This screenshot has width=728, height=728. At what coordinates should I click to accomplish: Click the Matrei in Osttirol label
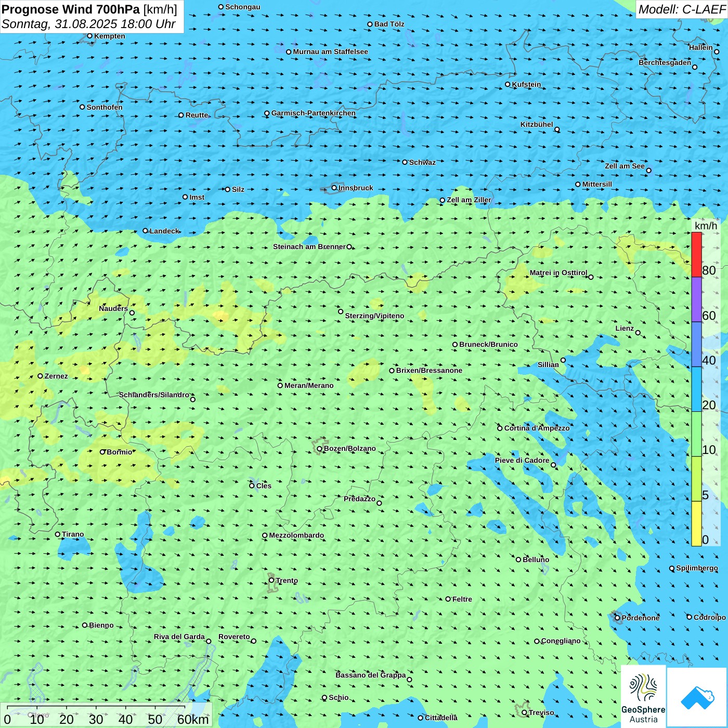pos(558,272)
